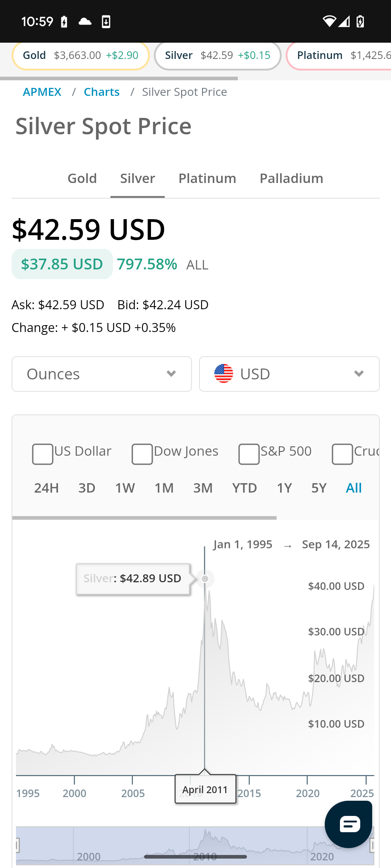Go to the APMEX breadcrumb link
The width and height of the screenshot is (391, 868).
42,92
